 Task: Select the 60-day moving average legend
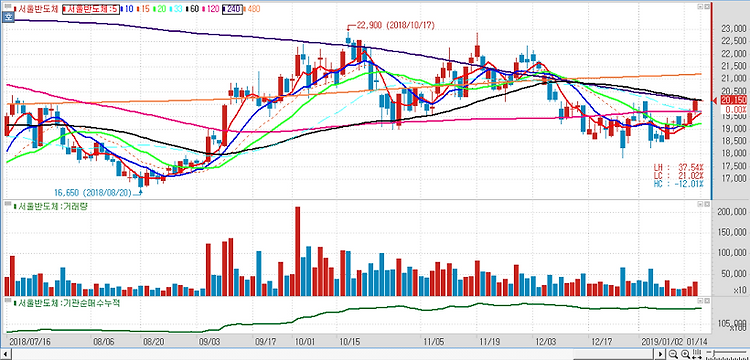(192, 9)
